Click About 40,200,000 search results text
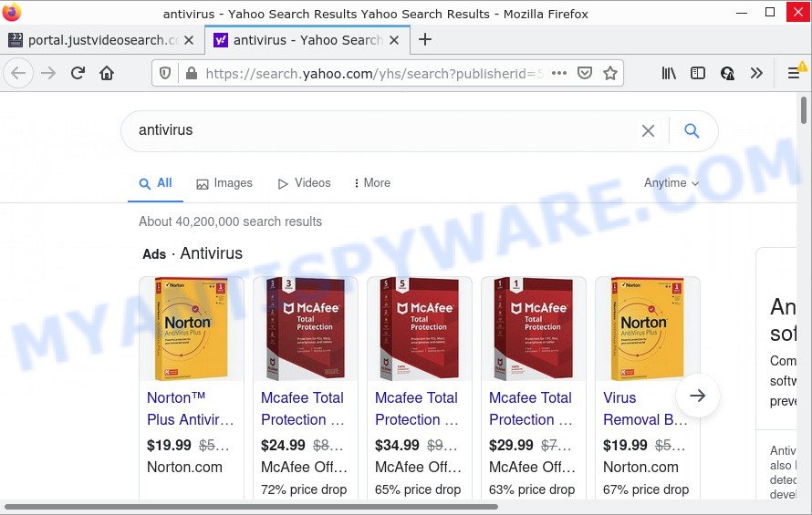Image resolution: width=812 pixels, height=515 pixels. click(230, 221)
